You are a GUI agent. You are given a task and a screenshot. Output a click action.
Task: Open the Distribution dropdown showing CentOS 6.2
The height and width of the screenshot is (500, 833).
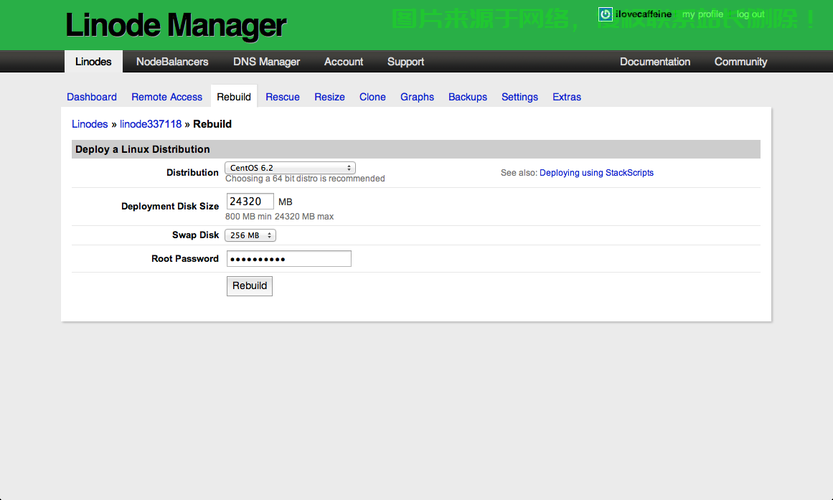(x=290, y=168)
